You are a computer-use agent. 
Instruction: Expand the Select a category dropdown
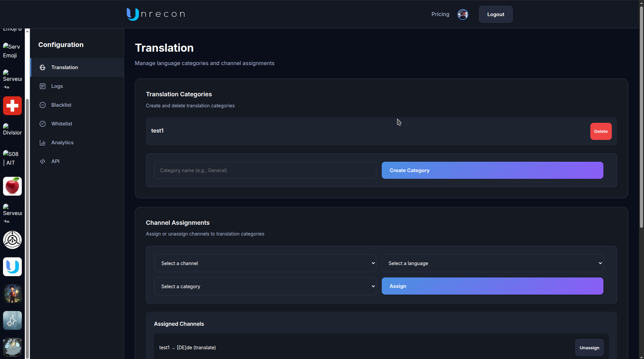pyautogui.click(x=265, y=287)
